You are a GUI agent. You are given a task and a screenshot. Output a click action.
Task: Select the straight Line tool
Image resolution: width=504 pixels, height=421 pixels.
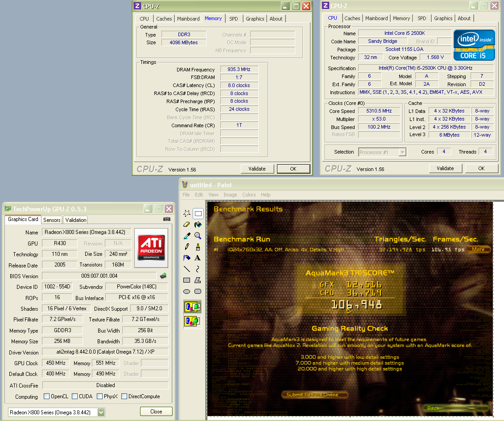pyautogui.click(x=187, y=269)
